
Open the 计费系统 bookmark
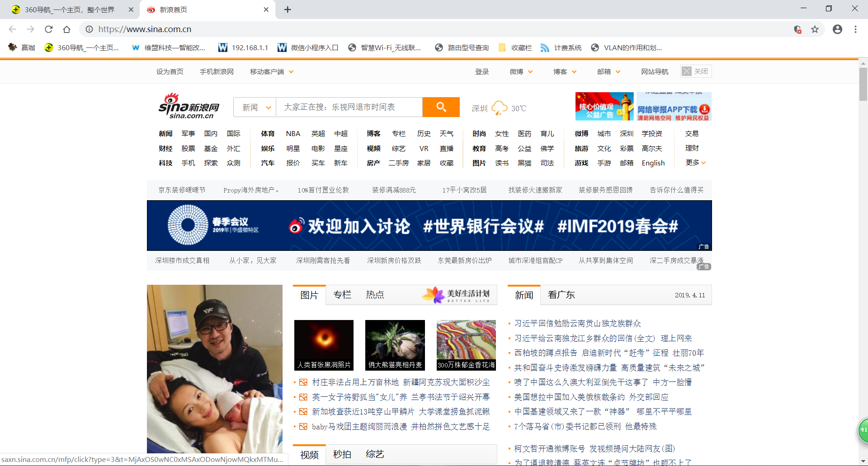(561, 47)
